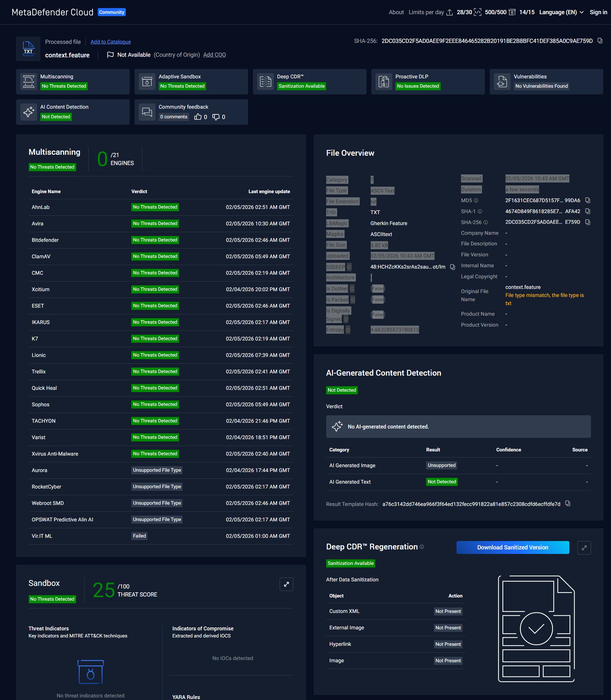Click the Multiscanning summary card icon
This screenshot has height=700, width=611.
pyautogui.click(x=29, y=82)
